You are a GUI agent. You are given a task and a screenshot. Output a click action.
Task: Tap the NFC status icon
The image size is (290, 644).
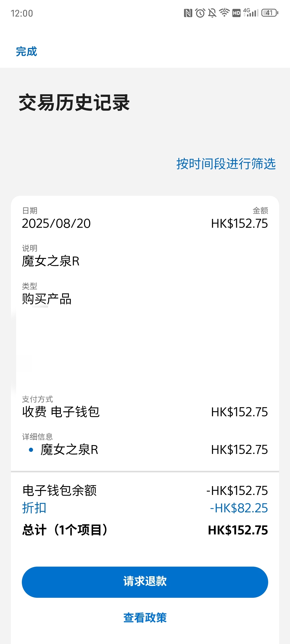(188, 13)
